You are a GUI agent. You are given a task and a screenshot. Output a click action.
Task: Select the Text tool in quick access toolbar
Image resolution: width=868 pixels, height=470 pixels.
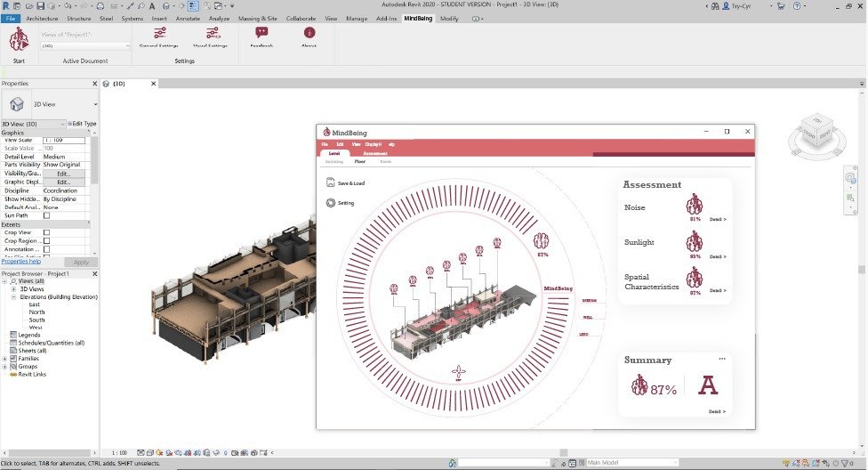pyautogui.click(x=152, y=6)
